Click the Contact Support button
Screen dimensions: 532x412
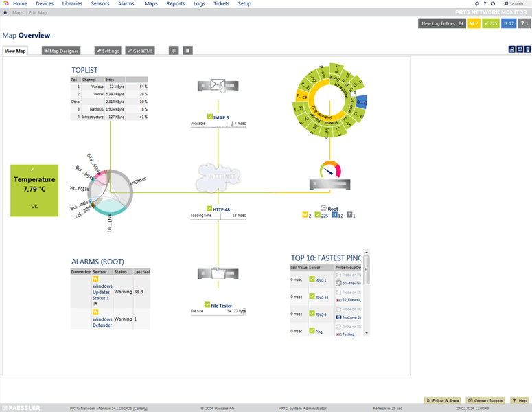click(x=485, y=400)
